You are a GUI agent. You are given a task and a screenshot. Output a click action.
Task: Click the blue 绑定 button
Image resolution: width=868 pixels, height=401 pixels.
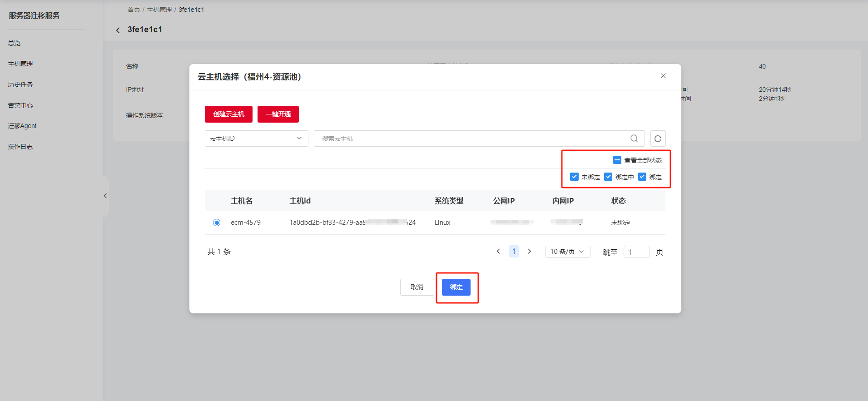click(x=456, y=287)
